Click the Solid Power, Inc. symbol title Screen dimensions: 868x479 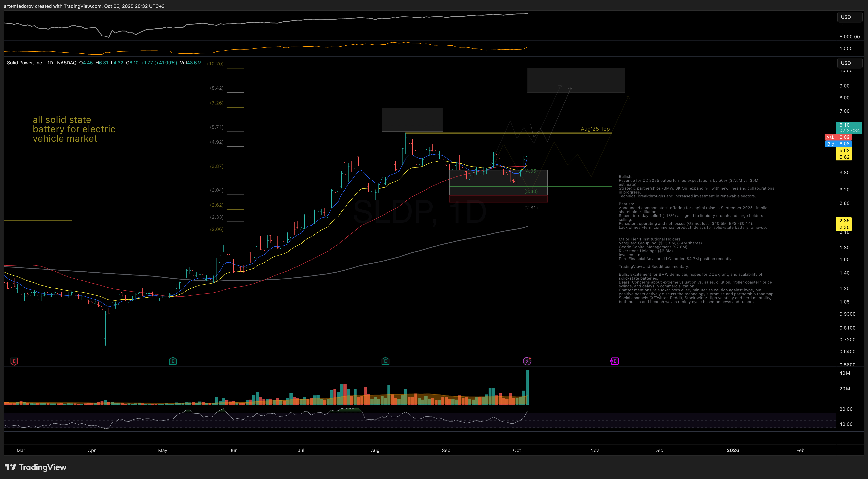pos(25,63)
